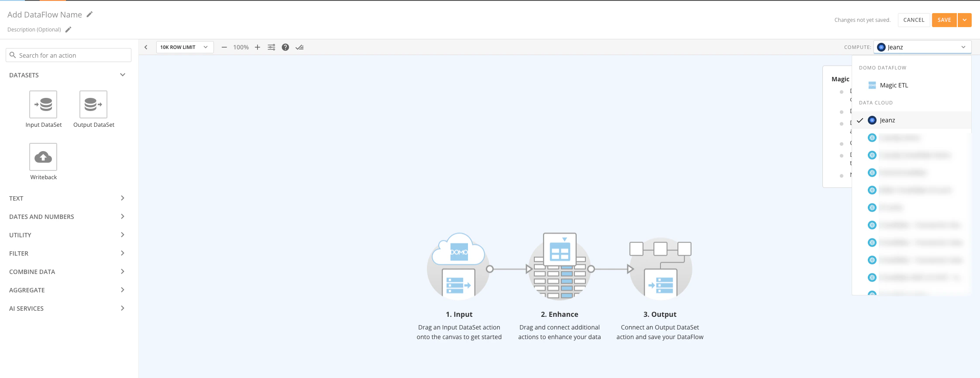Open the help question mark icon
Viewport: 980px width, 378px height.
(x=285, y=47)
